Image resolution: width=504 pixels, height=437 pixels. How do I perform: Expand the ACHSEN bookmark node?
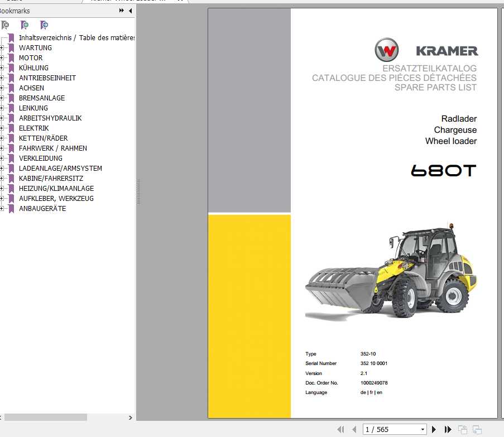tap(2, 88)
